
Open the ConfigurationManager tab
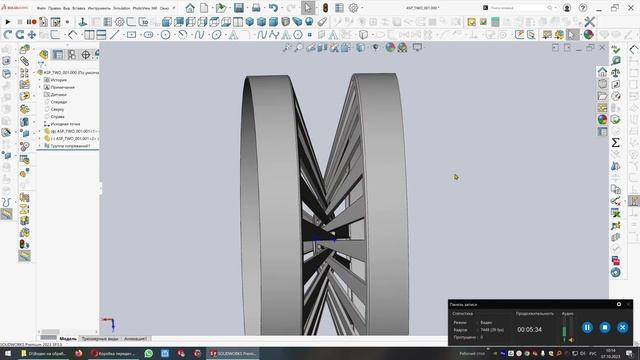[x=72, y=54]
